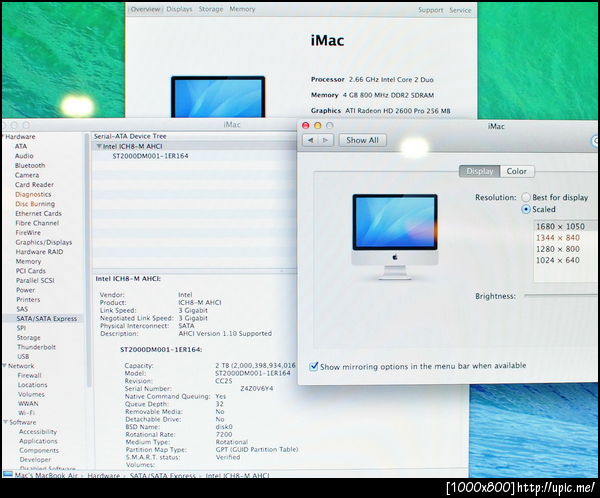Select Storage in the System Information sidebar

coord(28,338)
